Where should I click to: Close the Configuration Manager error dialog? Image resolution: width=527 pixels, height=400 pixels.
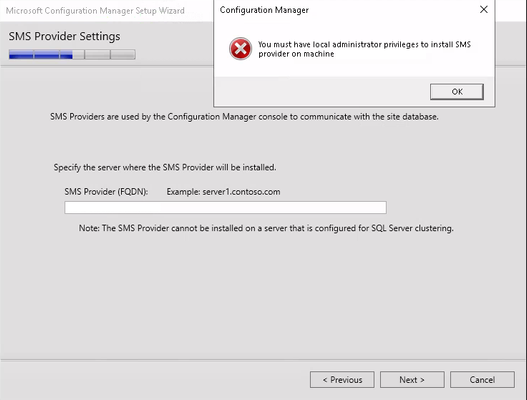click(484, 9)
